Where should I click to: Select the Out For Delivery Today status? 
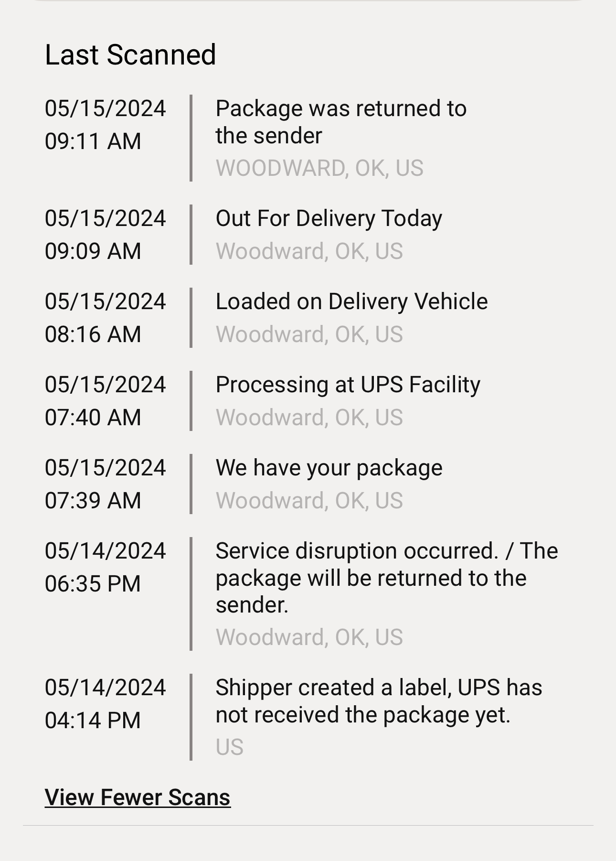point(329,218)
